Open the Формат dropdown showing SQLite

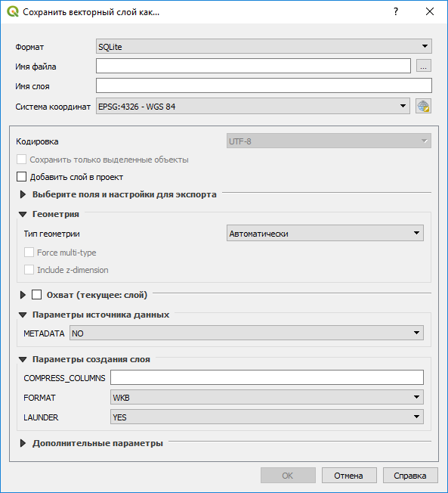[x=264, y=47]
